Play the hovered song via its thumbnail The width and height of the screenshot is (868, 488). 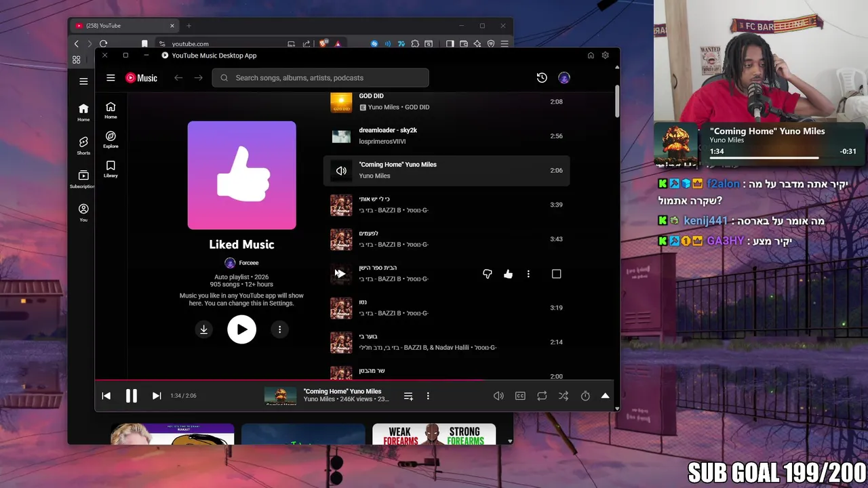point(341,274)
